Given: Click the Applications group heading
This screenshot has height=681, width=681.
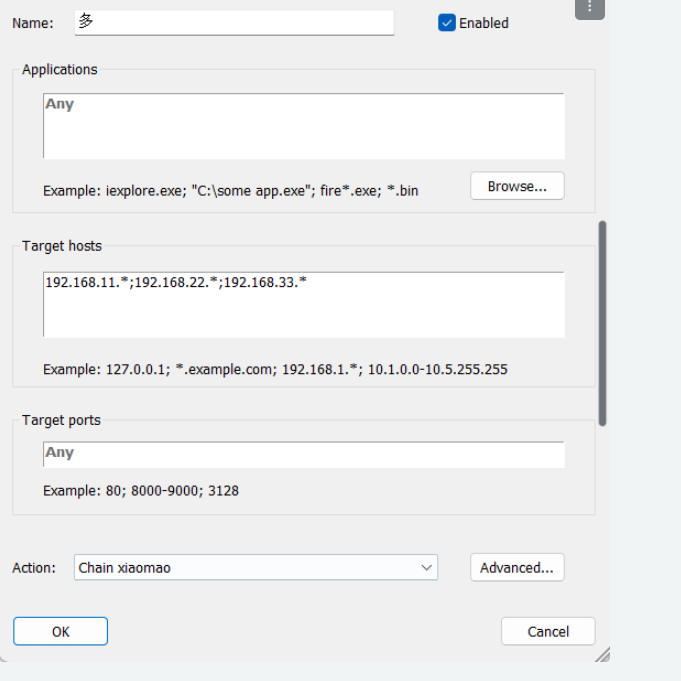Looking at the screenshot, I should (60, 70).
